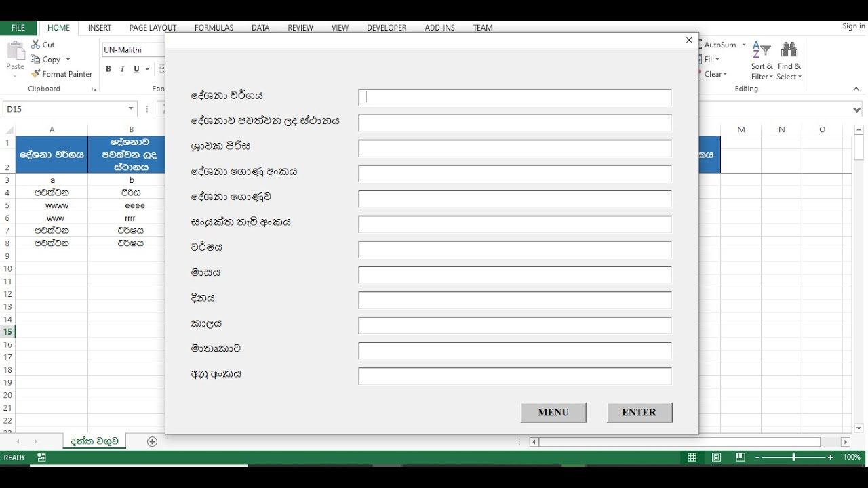Open the VIEW tab

[340, 28]
